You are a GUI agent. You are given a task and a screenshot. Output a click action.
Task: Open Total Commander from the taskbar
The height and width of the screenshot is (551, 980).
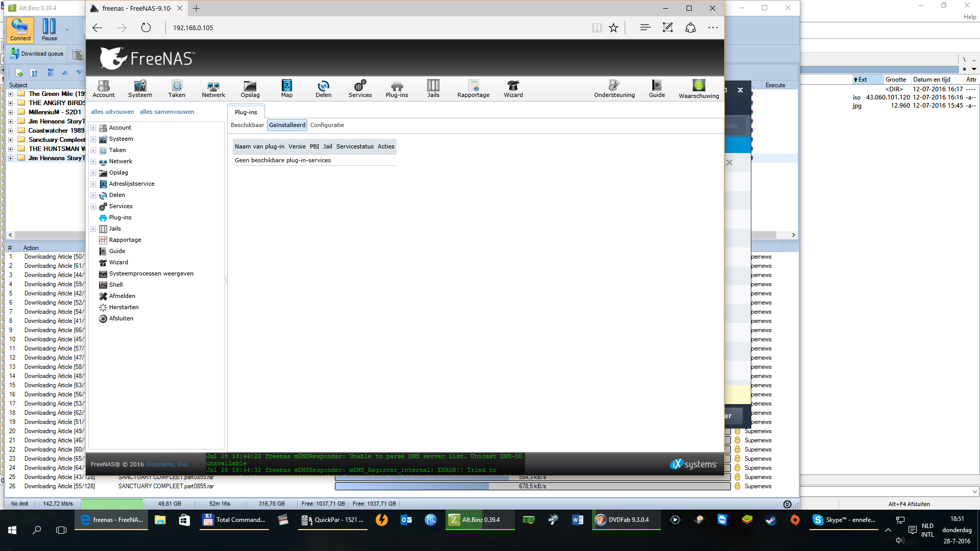point(234,520)
